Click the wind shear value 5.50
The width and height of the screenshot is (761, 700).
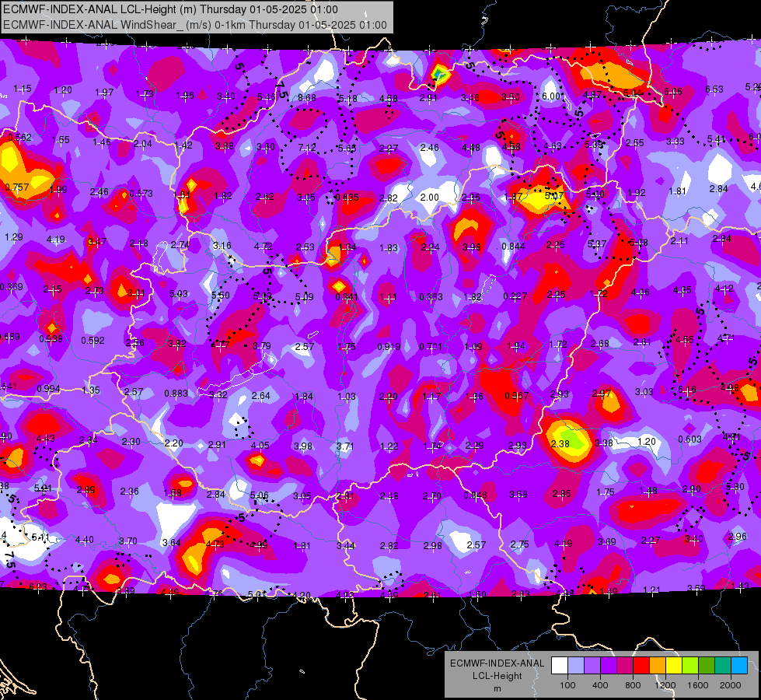(x=220, y=296)
